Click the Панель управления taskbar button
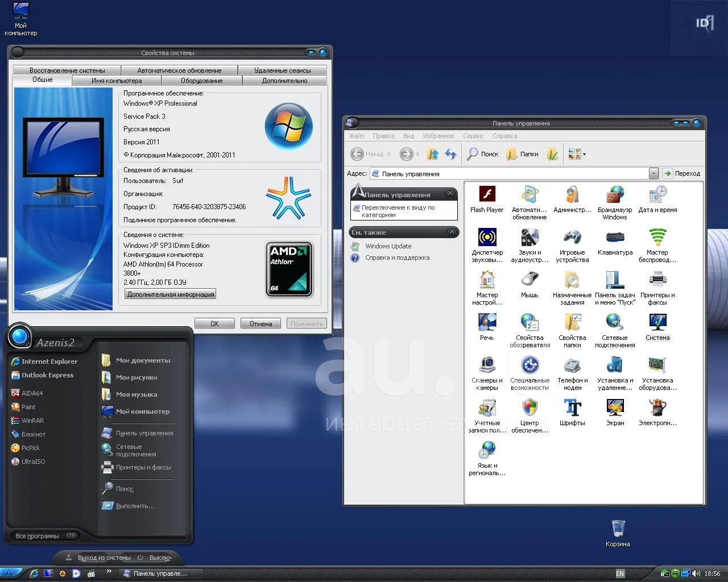The height and width of the screenshot is (582, 728). coord(160,573)
